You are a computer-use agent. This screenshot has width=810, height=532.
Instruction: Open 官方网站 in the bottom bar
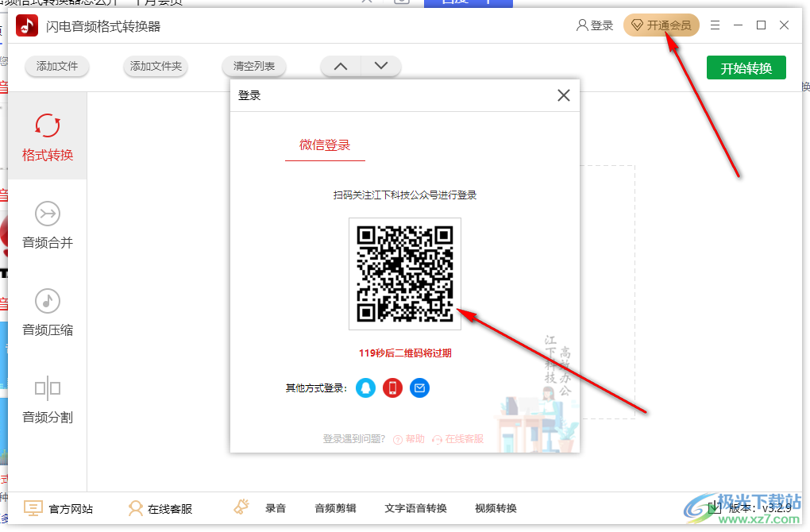(59, 508)
